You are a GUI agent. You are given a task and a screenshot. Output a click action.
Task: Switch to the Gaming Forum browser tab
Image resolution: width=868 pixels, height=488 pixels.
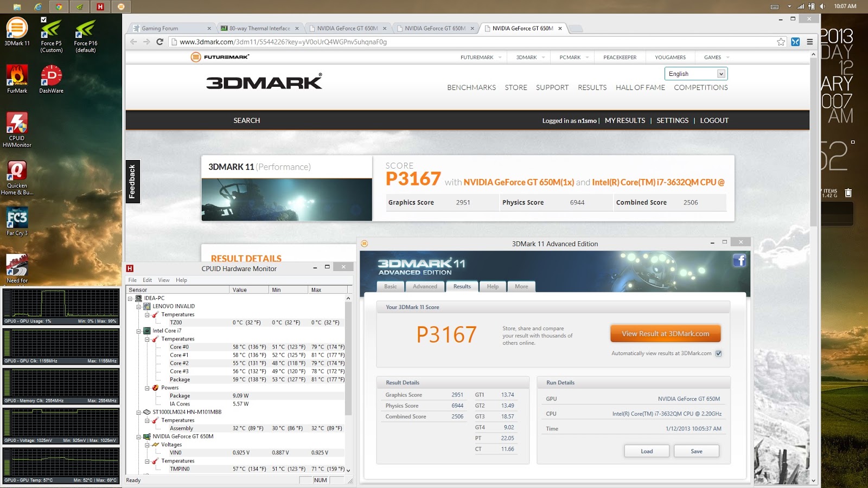click(x=171, y=28)
